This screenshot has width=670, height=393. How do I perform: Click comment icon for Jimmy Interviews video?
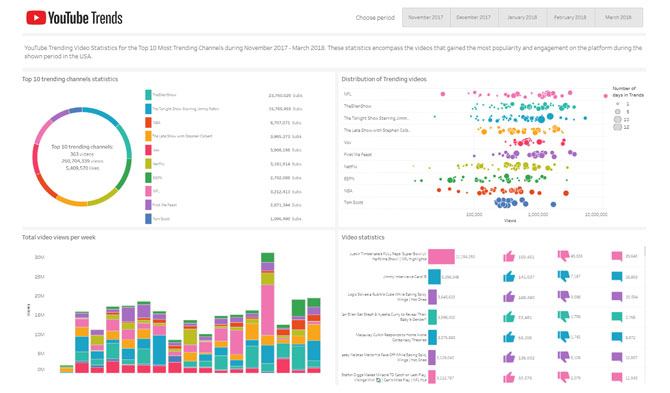[617, 276]
